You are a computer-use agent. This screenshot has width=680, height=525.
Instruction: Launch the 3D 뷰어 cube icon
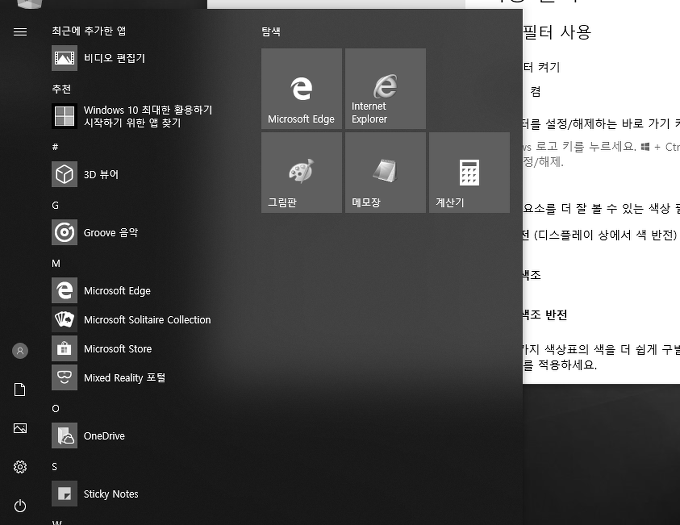coord(64,174)
